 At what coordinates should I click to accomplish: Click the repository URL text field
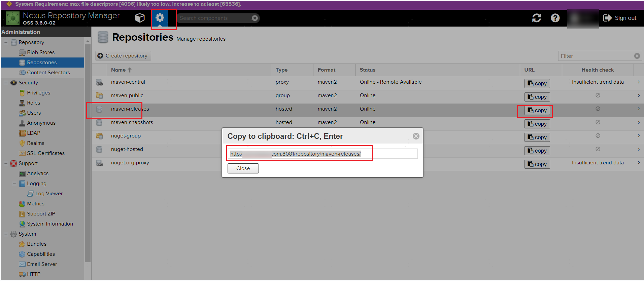(x=323, y=154)
